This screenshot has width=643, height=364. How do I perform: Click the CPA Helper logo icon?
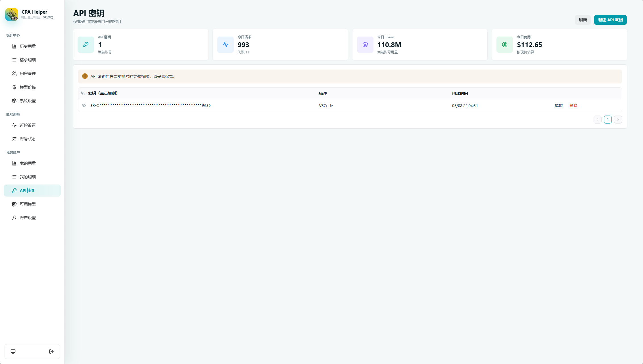pos(12,14)
